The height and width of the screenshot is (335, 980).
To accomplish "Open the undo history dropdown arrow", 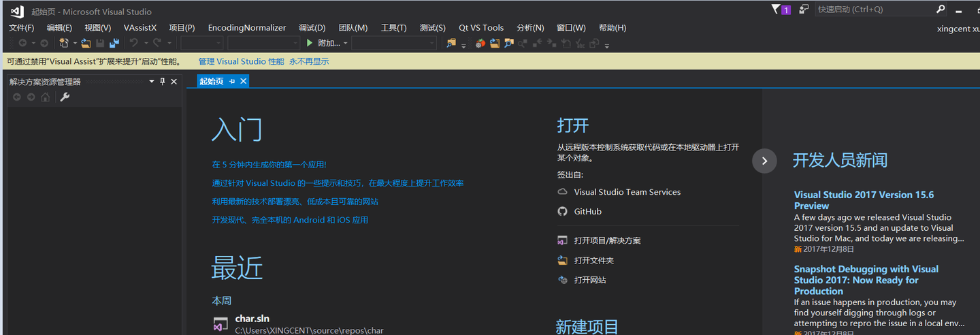I will tap(145, 43).
